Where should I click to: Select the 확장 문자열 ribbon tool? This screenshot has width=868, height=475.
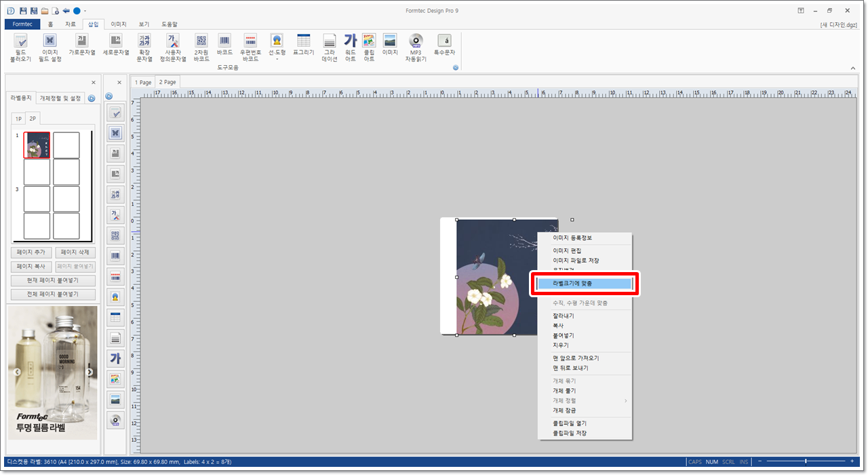[x=144, y=47]
